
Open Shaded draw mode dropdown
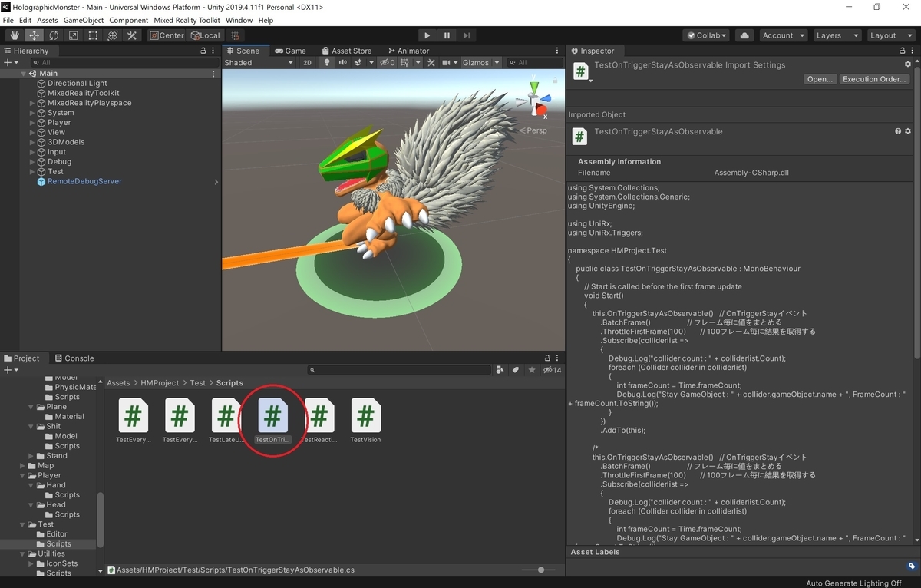coord(259,63)
